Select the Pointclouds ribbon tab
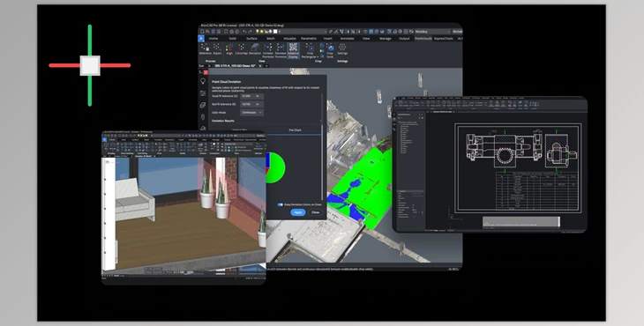The height and width of the screenshot is (326, 644). 423,38
